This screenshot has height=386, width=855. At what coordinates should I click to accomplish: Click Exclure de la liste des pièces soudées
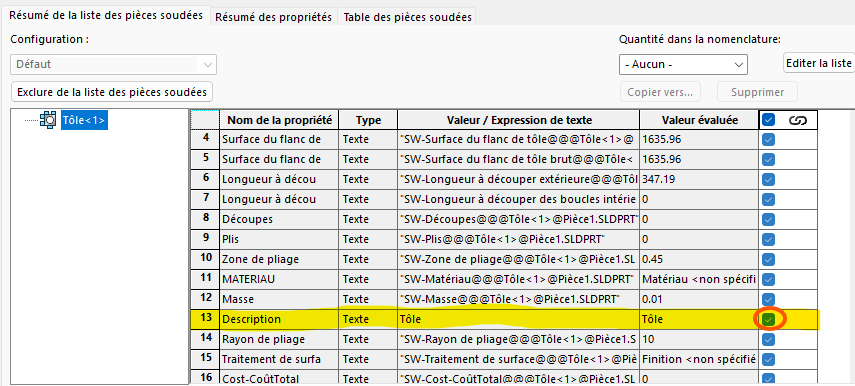click(112, 92)
